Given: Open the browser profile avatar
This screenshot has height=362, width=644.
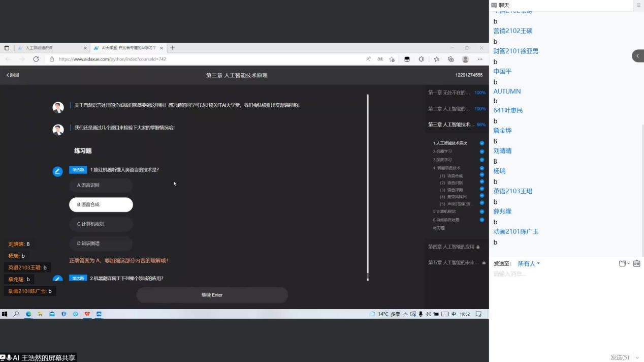Looking at the screenshot, I should point(465,59).
